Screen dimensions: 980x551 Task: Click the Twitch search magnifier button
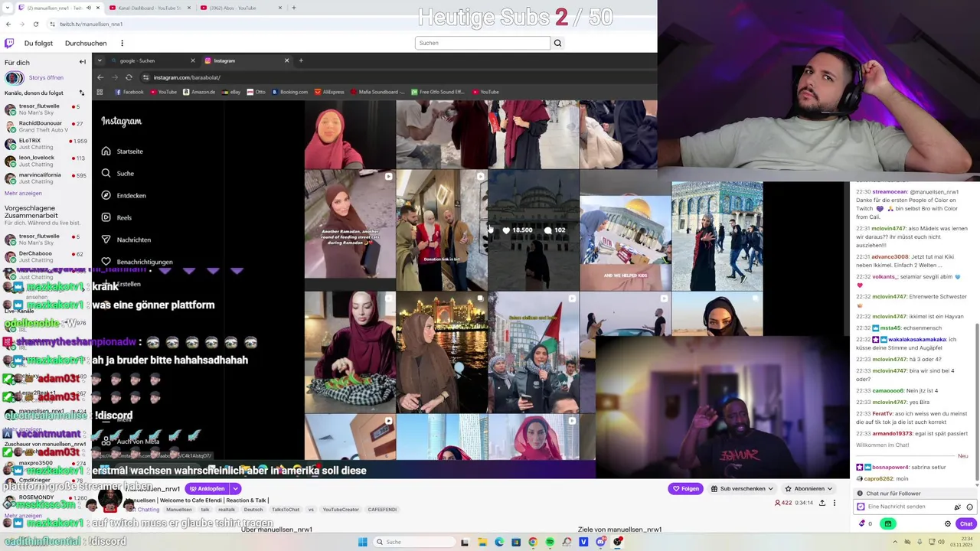557,43
